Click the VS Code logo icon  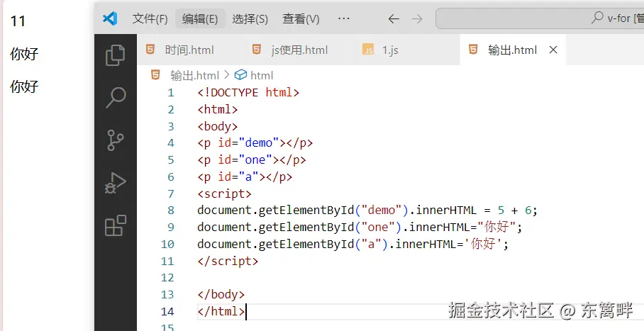[x=110, y=18]
